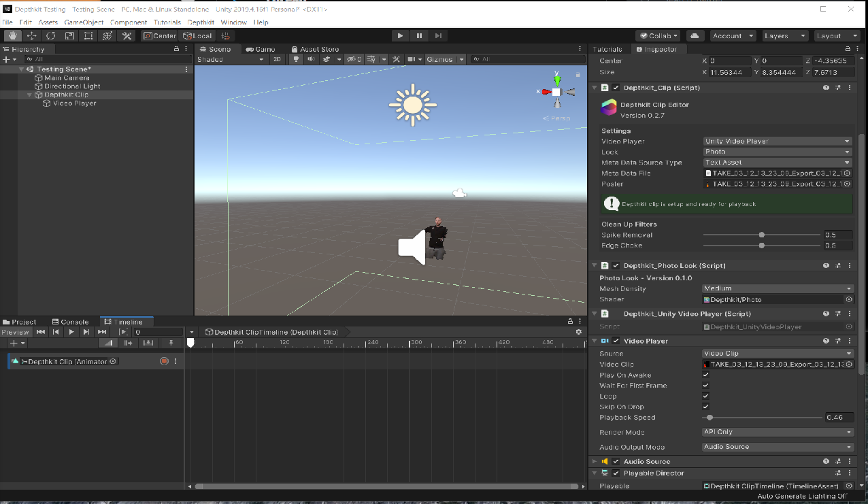The height and width of the screenshot is (504, 868).
Task: Click the Collab button
Action: (x=658, y=36)
